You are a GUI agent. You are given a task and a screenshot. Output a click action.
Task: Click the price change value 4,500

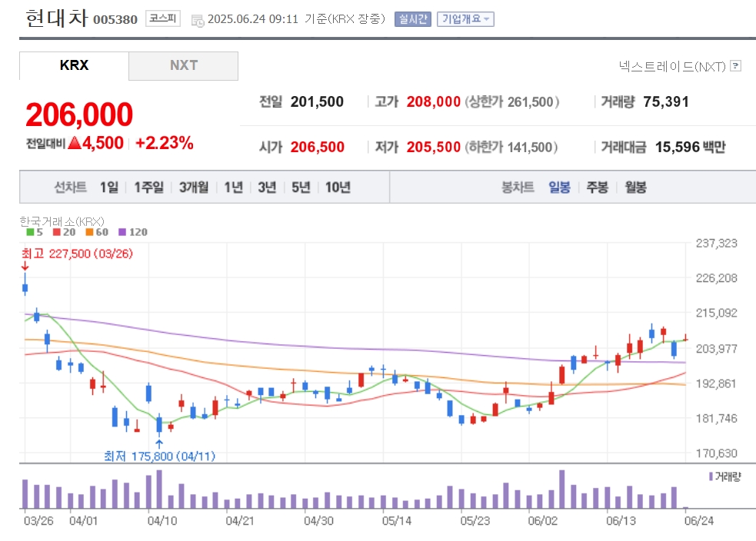pyautogui.click(x=103, y=143)
